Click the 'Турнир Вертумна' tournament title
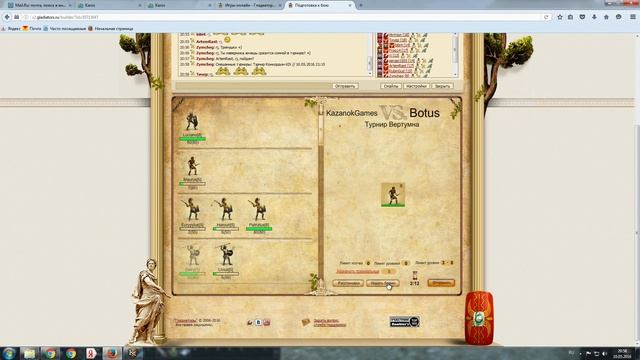 (392, 124)
